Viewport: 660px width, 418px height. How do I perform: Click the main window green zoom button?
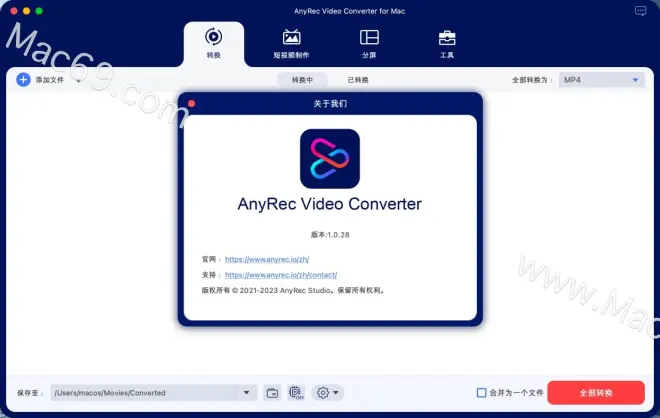[39, 11]
